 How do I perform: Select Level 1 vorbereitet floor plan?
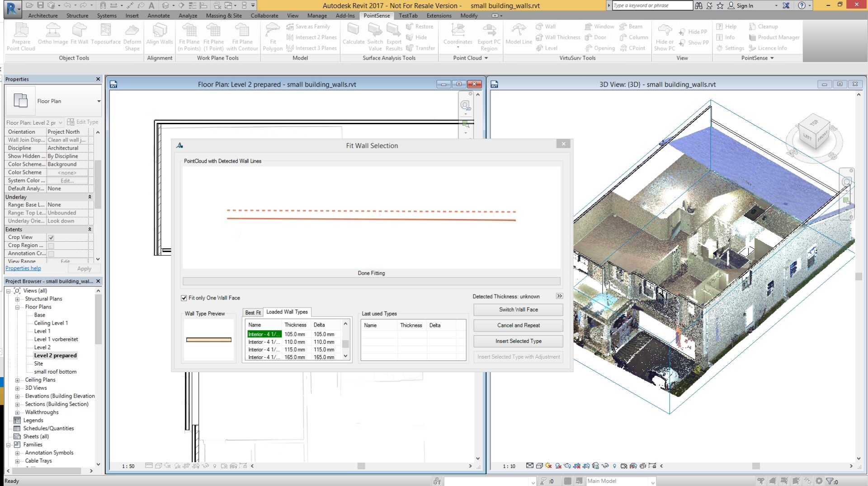(56, 340)
